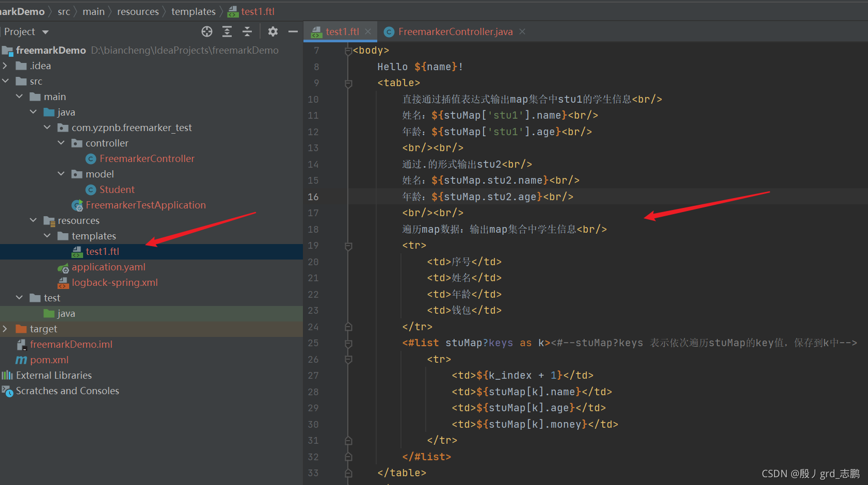Screen dimensions: 868x485
Task: Click 'main' in the breadcrumb path
Action: point(93,11)
